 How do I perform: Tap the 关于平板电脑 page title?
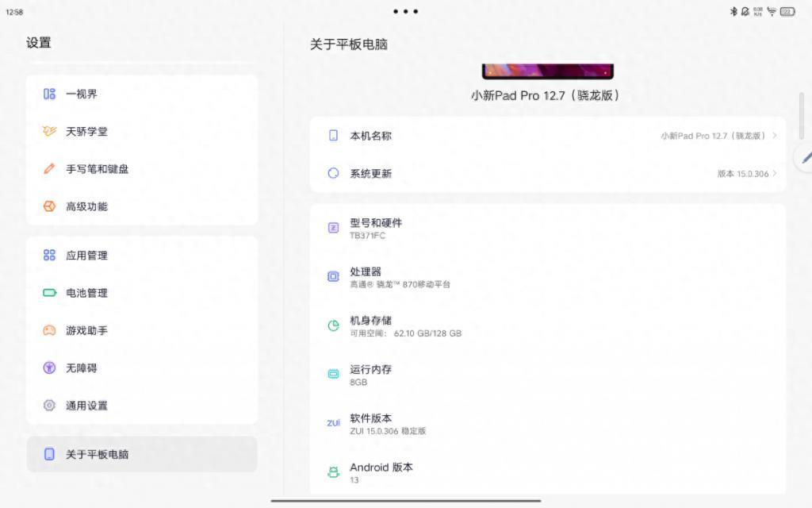(x=349, y=44)
